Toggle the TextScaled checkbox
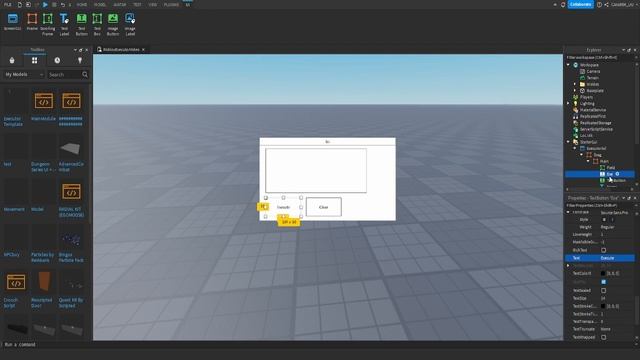 (x=603, y=291)
